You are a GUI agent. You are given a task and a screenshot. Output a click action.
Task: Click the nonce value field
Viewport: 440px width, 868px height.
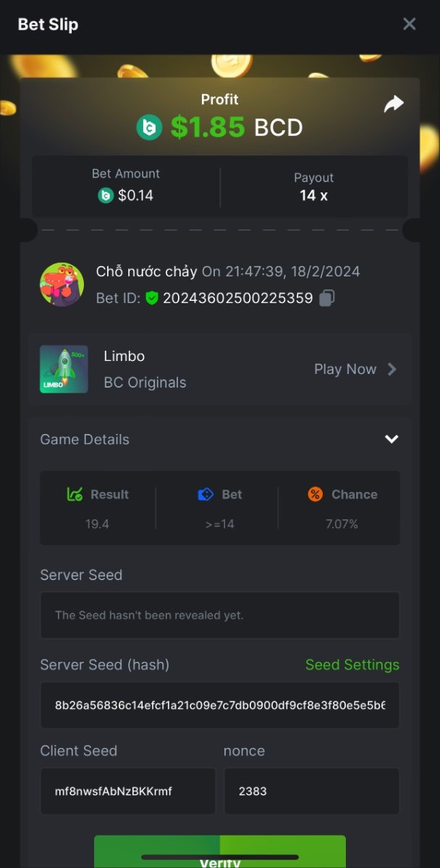tap(311, 791)
